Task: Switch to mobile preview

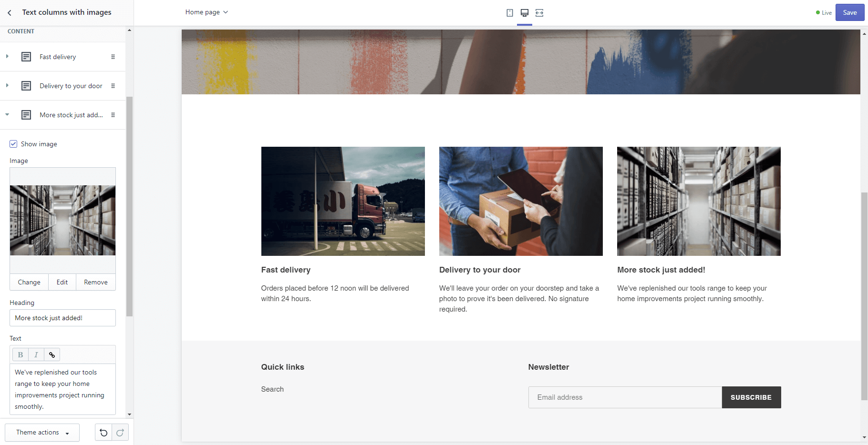Action: pyautogui.click(x=510, y=13)
